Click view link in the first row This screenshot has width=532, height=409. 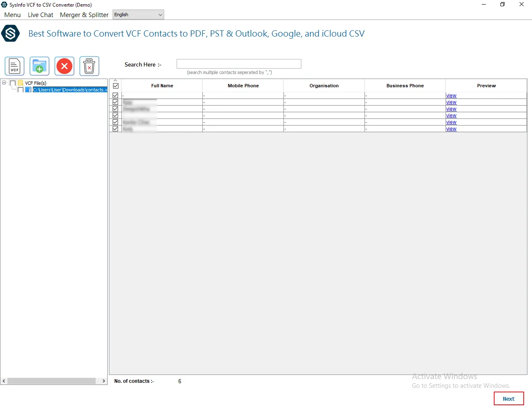pos(451,96)
